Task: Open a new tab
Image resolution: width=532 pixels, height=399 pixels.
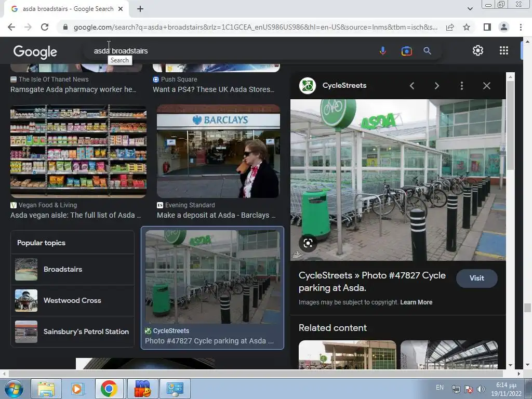Action: coord(140,9)
